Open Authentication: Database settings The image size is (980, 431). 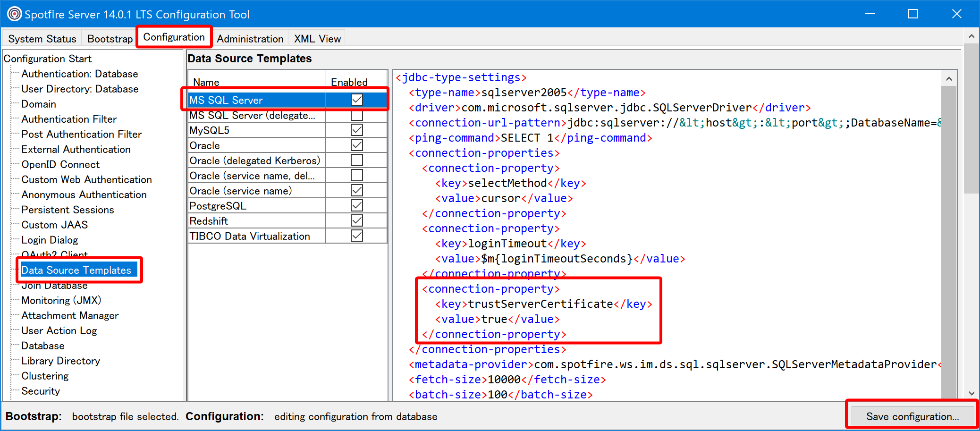79,74
